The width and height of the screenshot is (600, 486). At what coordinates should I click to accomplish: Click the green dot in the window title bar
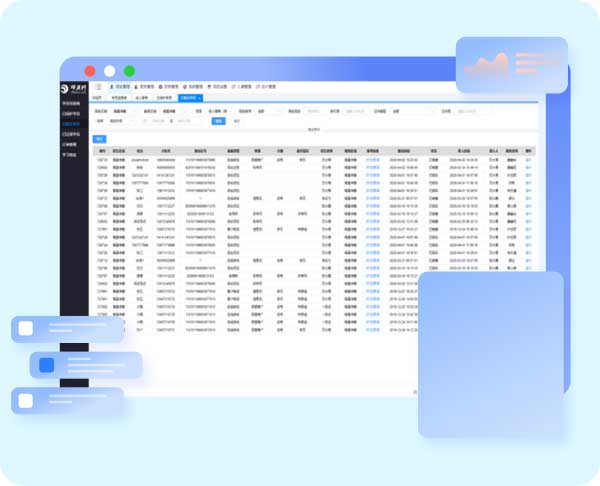[x=129, y=71]
